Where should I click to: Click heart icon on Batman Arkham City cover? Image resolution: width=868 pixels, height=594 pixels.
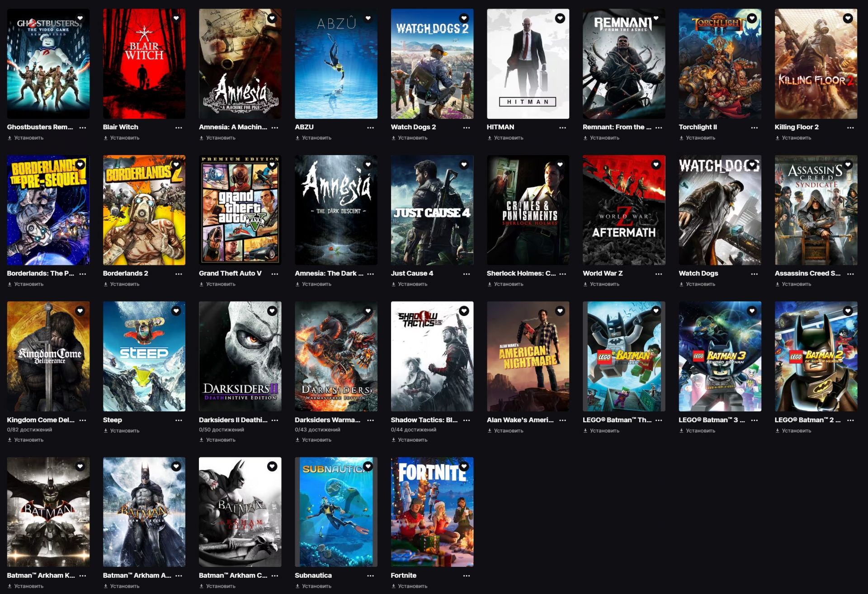pos(272,466)
